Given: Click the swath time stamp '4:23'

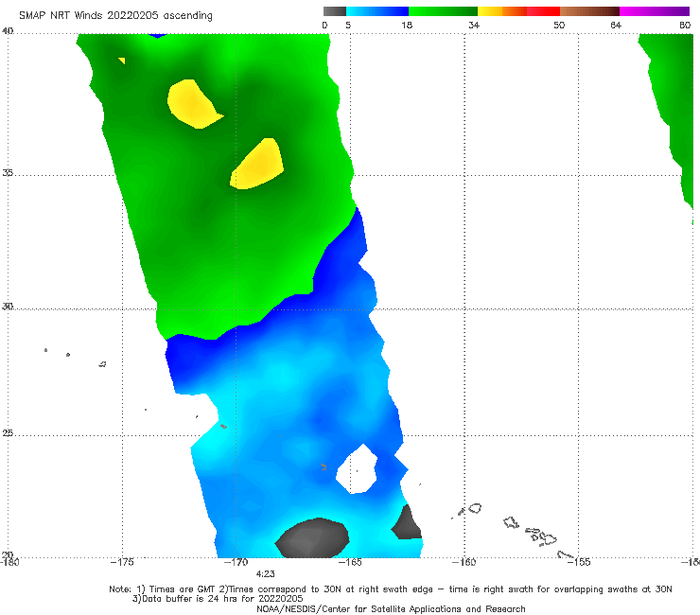Looking at the screenshot, I should tap(265, 574).
